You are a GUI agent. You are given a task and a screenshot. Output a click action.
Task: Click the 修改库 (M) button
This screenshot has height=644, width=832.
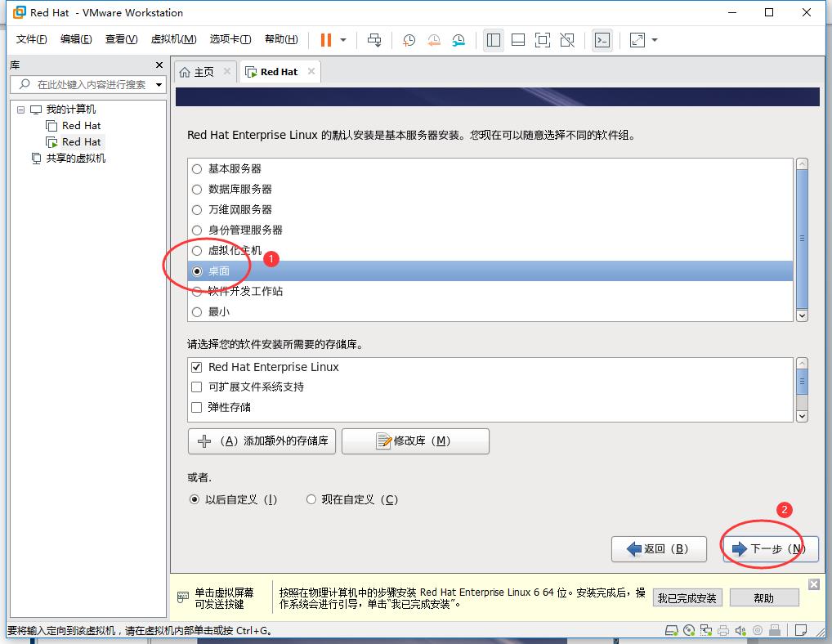tap(415, 441)
